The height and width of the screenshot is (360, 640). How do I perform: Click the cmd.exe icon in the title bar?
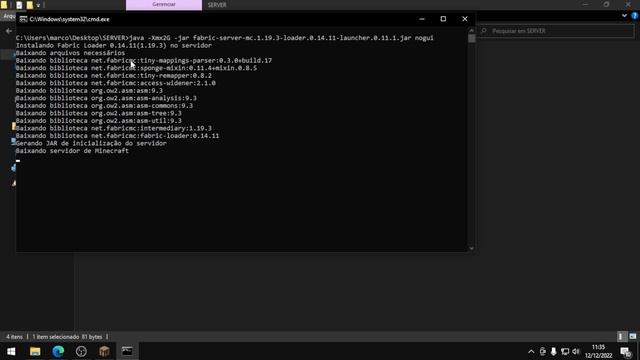coord(23,19)
